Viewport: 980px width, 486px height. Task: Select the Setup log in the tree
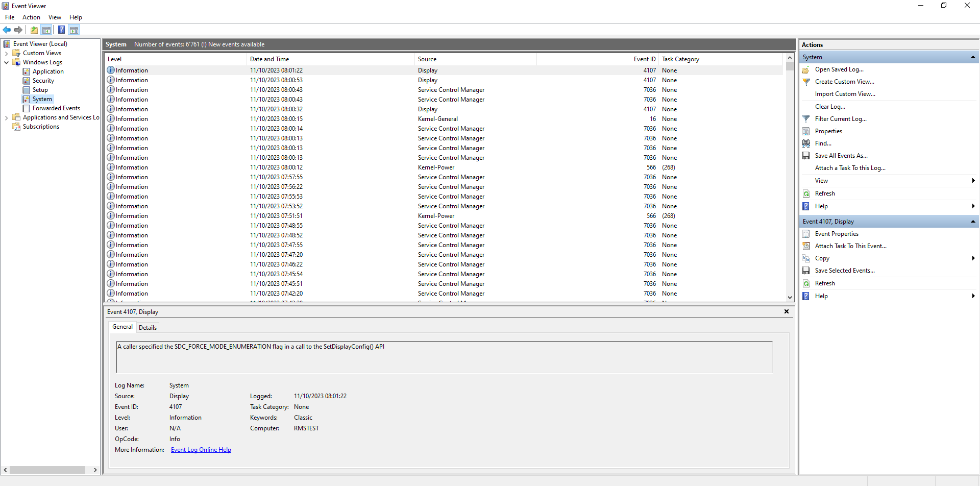[40, 90]
